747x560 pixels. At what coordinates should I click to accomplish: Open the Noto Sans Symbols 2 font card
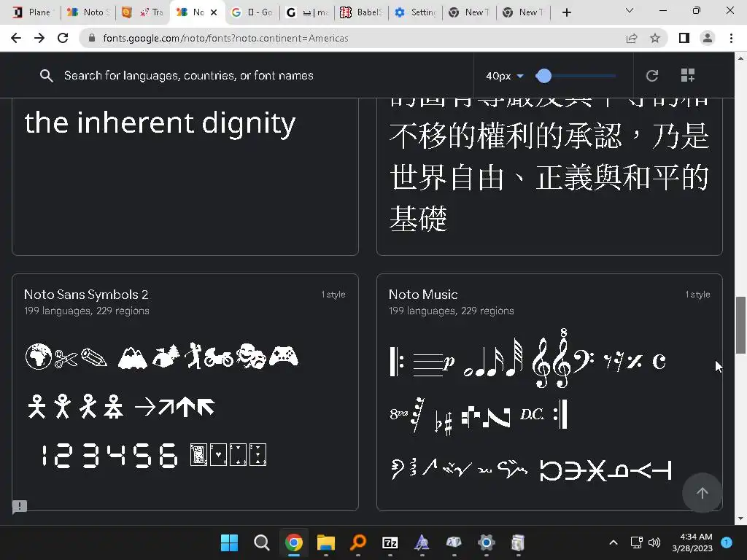[185, 392]
